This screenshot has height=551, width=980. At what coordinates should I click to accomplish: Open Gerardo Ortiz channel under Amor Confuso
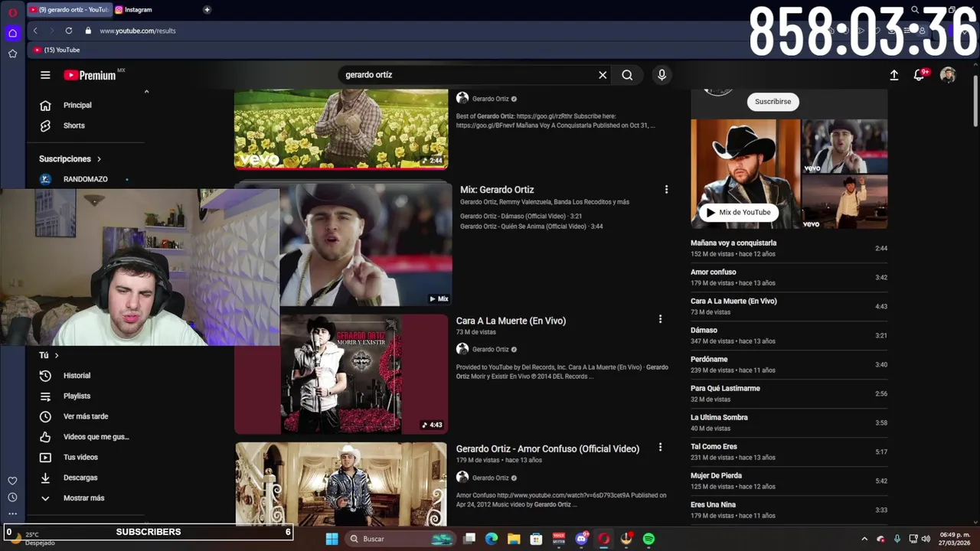click(x=490, y=478)
